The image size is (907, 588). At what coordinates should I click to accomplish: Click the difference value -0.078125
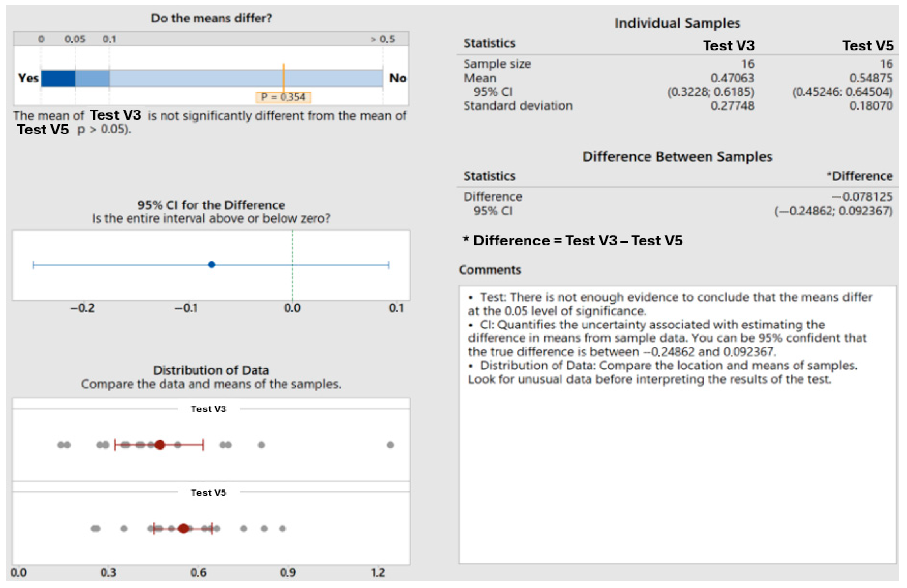tap(862, 197)
